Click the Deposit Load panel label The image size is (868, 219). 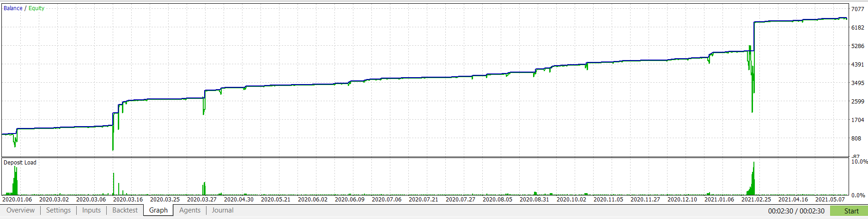coord(20,163)
